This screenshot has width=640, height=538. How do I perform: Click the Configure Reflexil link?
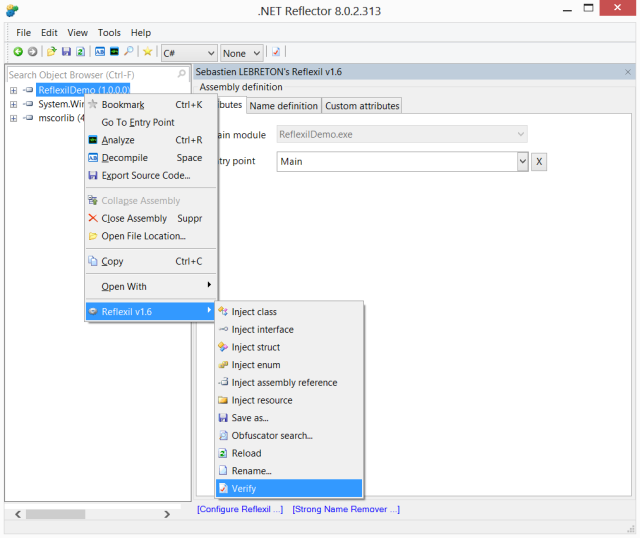tap(240, 509)
